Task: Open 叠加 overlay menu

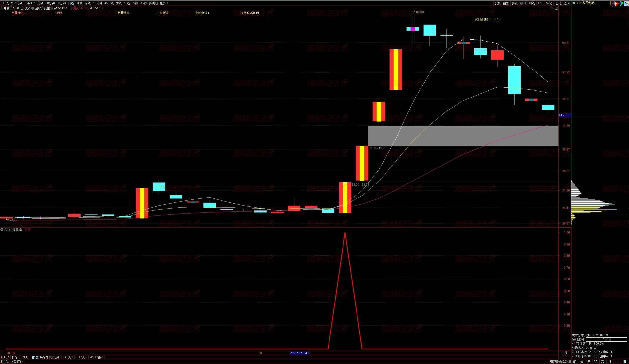Action: pos(506,3)
